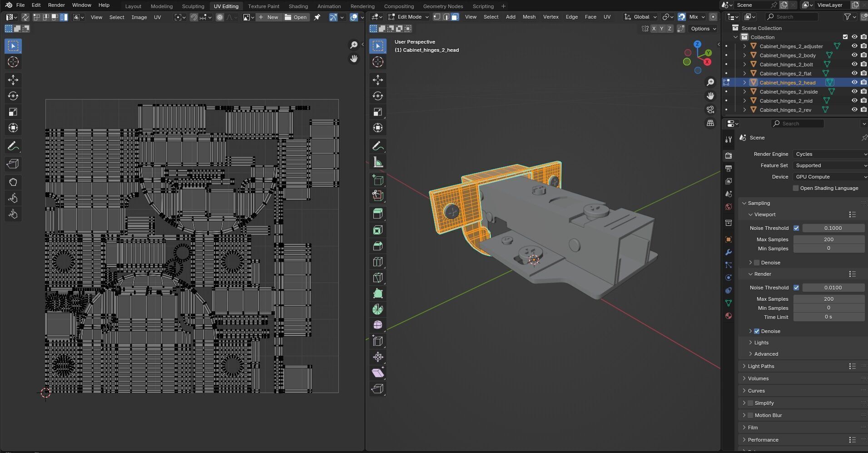The width and height of the screenshot is (868, 453).
Task: Click the X mirror axis button
Action: coord(654,29)
